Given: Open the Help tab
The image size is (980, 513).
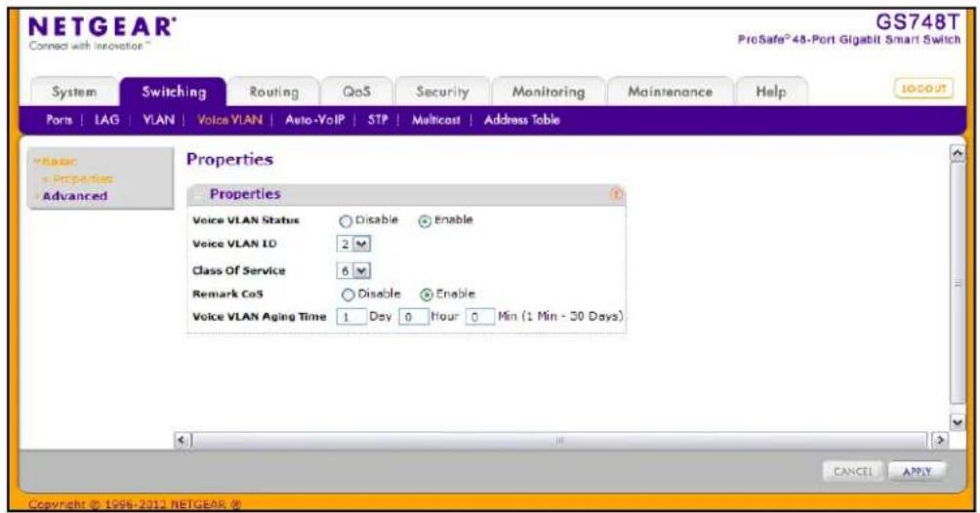Looking at the screenshot, I should coord(771,92).
